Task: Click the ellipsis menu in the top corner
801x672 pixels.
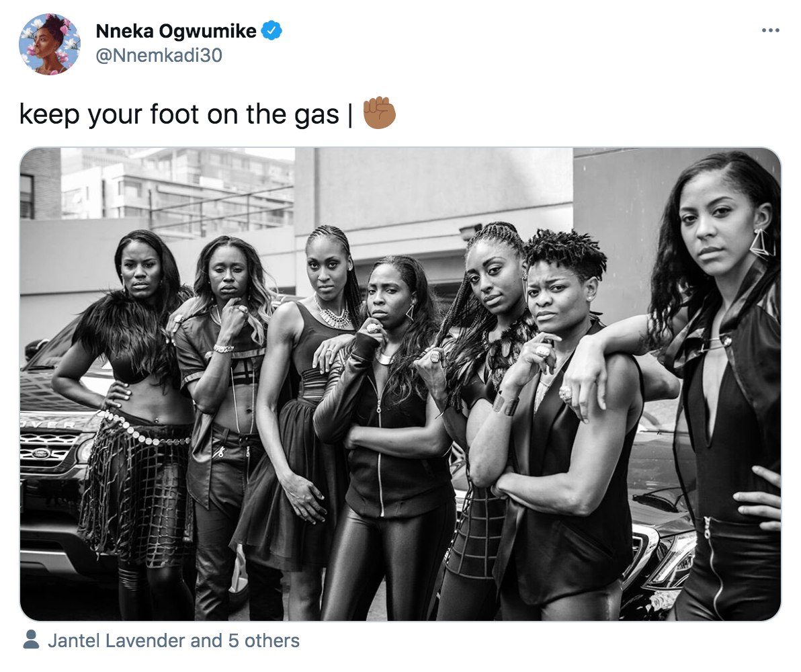Action: pyautogui.click(x=770, y=30)
